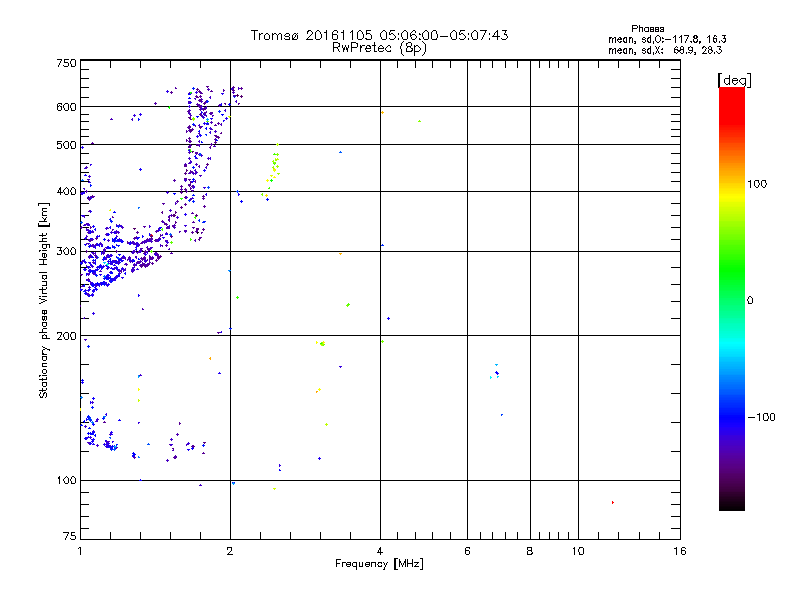Click the colorbar tick label '-100'
The height and width of the screenshot is (600, 800).
coord(761,417)
